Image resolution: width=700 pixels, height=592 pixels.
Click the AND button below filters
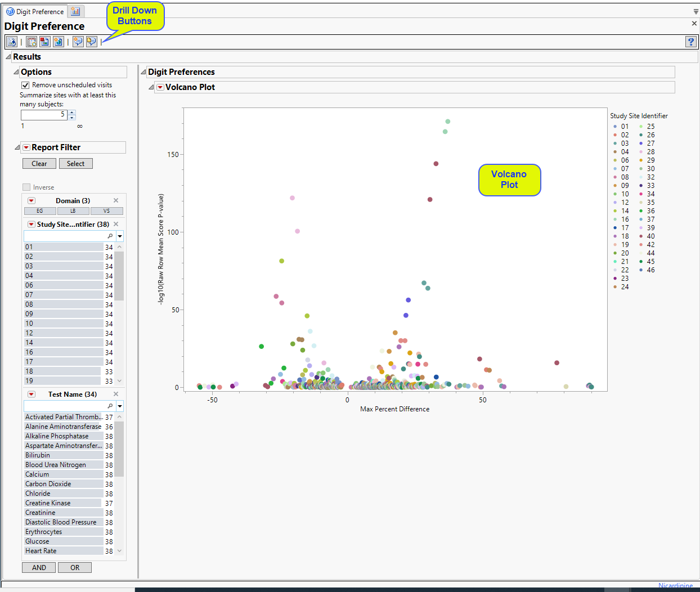click(39, 567)
